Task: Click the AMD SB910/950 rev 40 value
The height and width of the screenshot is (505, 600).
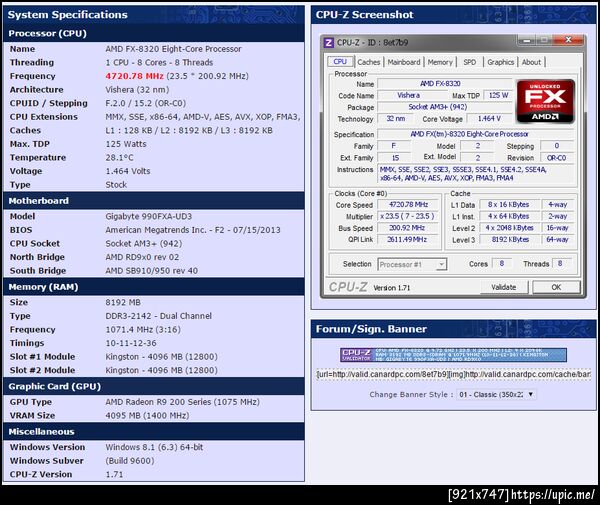Action: (x=152, y=271)
